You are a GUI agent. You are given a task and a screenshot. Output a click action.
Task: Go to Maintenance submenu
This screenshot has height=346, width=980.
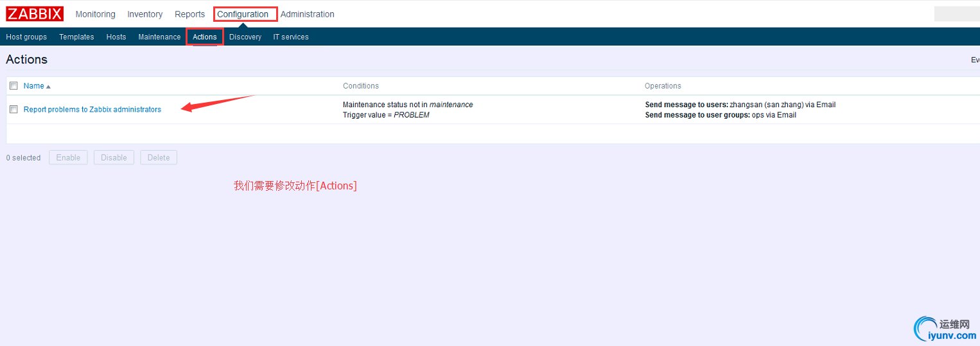coord(159,37)
